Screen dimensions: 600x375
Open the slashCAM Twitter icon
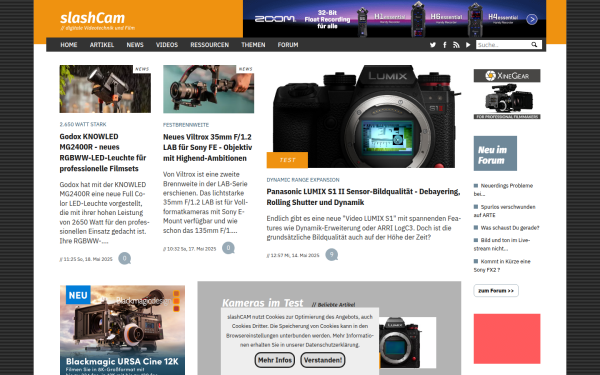432,45
